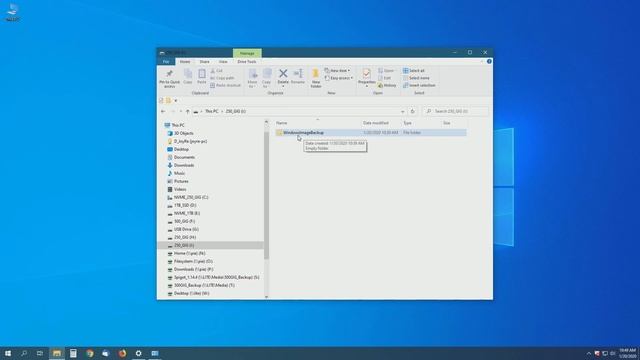Viewport: 640px width, 360px height.
Task: Switch to the Share ribbon tab
Action: click(204, 62)
